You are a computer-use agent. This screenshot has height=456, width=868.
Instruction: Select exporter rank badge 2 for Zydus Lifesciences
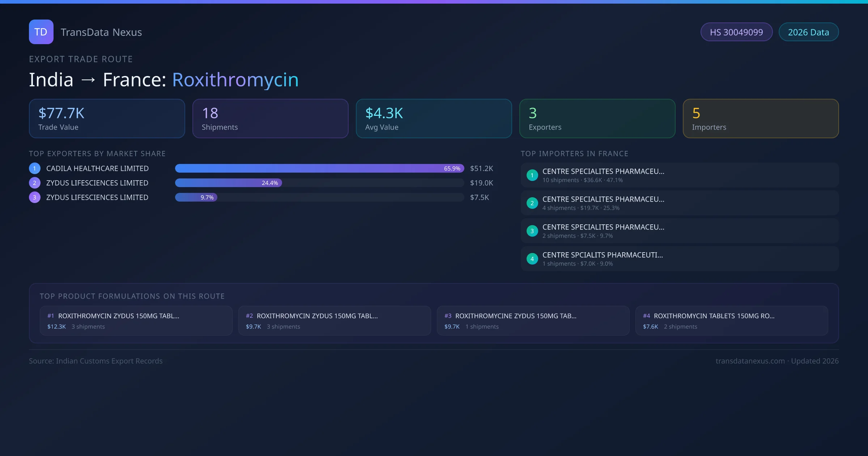click(x=34, y=183)
